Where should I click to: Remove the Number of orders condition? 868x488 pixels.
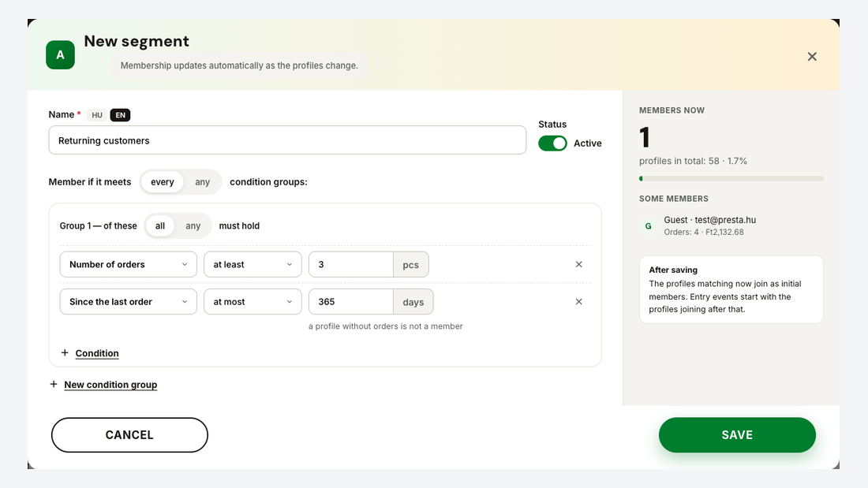tap(578, 264)
